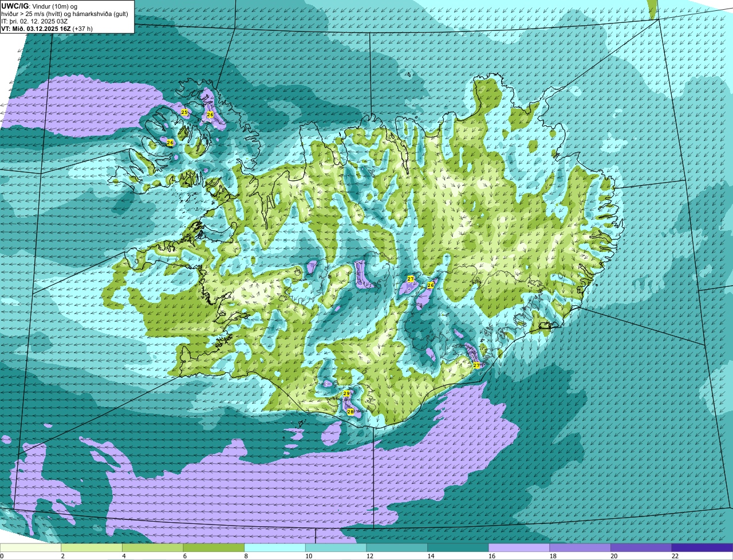Image resolution: width=733 pixels, height=560 pixels.
Task: Select the 20–22 m/s violet legend swatch
Action: [641, 547]
